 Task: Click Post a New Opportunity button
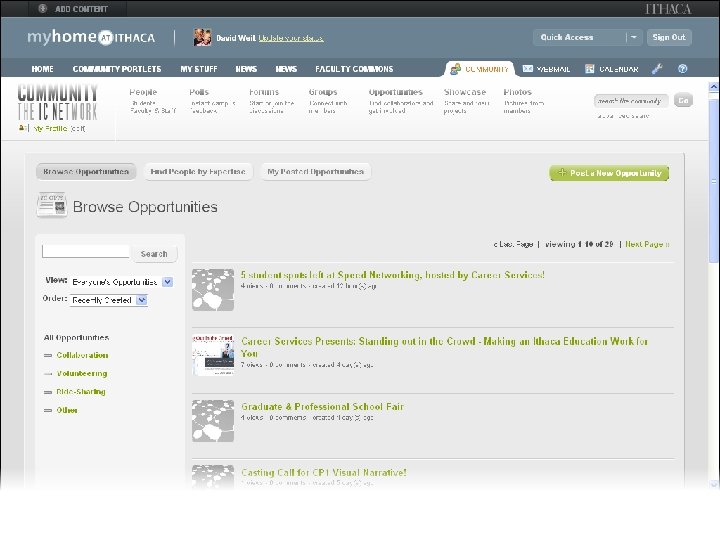coord(609,173)
